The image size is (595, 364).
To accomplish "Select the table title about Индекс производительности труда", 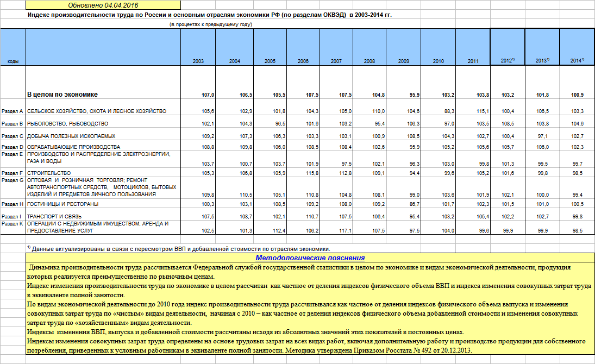I will coord(209,15).
